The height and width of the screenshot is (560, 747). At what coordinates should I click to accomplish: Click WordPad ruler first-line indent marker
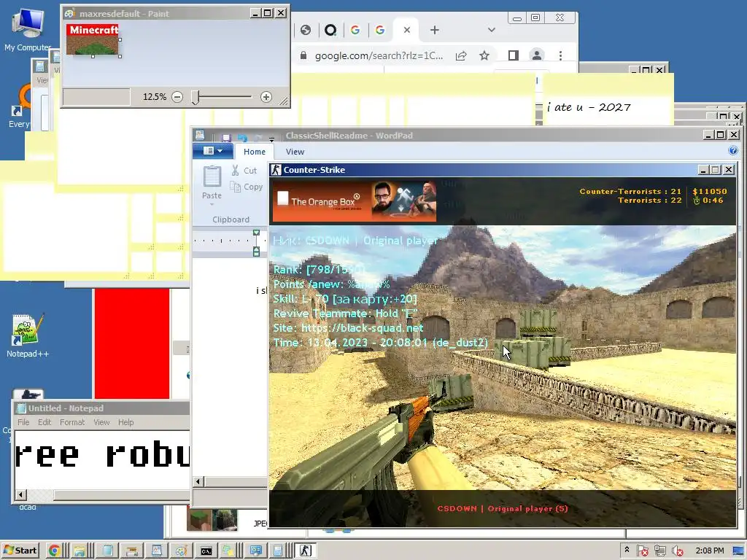click(x=256, y=233)
